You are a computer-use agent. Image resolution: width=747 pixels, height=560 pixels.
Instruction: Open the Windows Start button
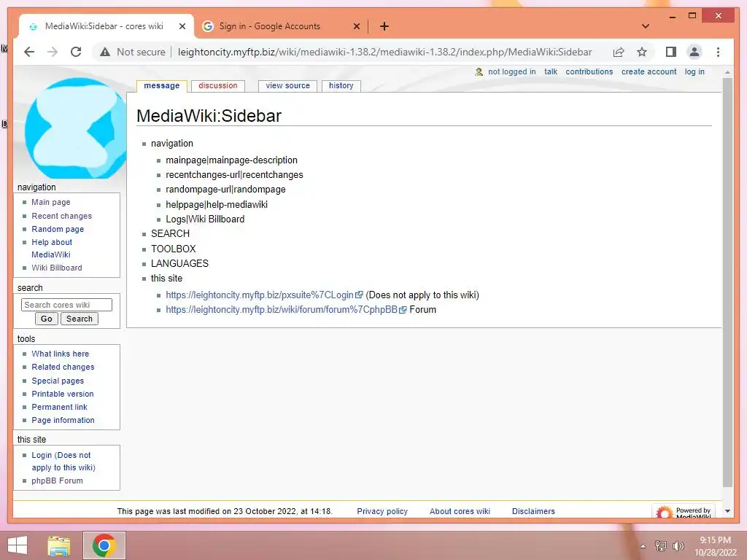coord(18,545)
